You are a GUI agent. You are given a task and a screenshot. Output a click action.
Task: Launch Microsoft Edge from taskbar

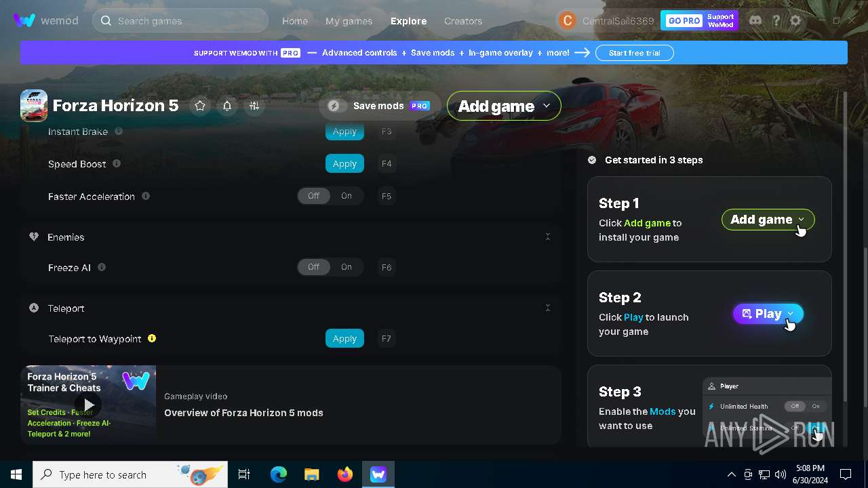point(279,474)
